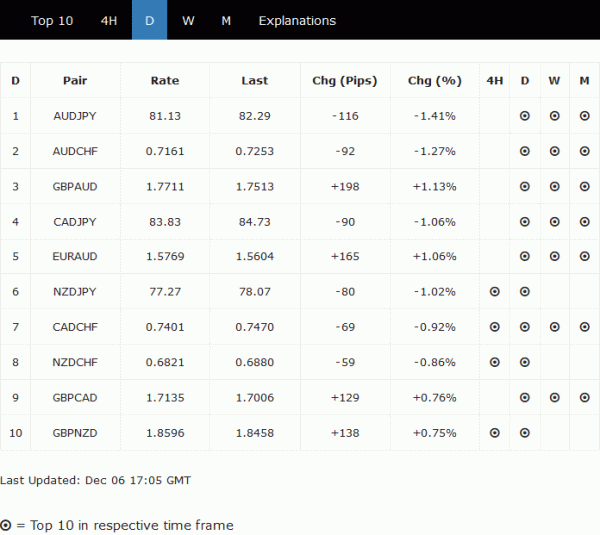The width and height of the screenshot is (600, 535).
Task: Click the GBPNZD D column marker
Action: (525, 433)
